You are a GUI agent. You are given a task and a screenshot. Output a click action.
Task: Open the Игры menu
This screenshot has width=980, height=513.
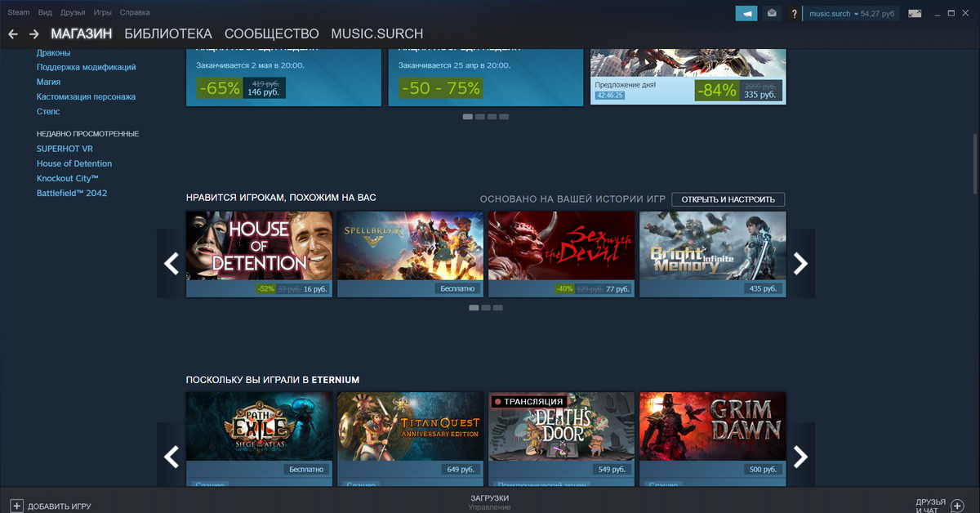[x=103, y=13]
